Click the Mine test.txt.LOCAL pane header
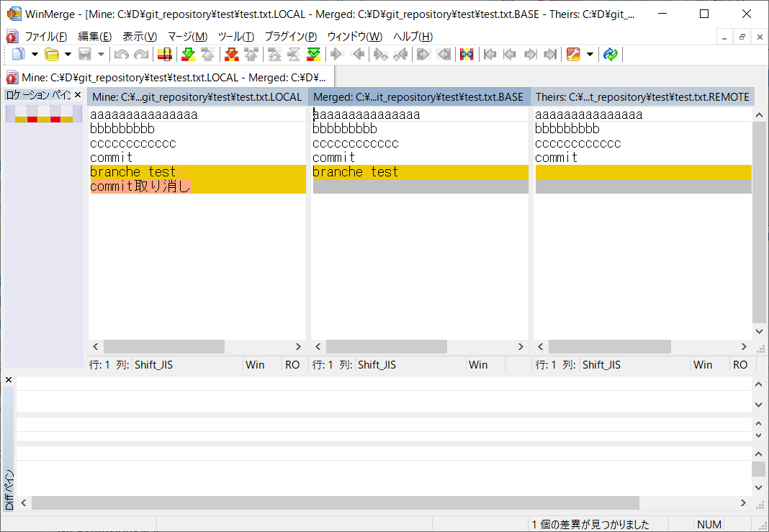Screen dimensions: 769x532 tap(197, 96)
